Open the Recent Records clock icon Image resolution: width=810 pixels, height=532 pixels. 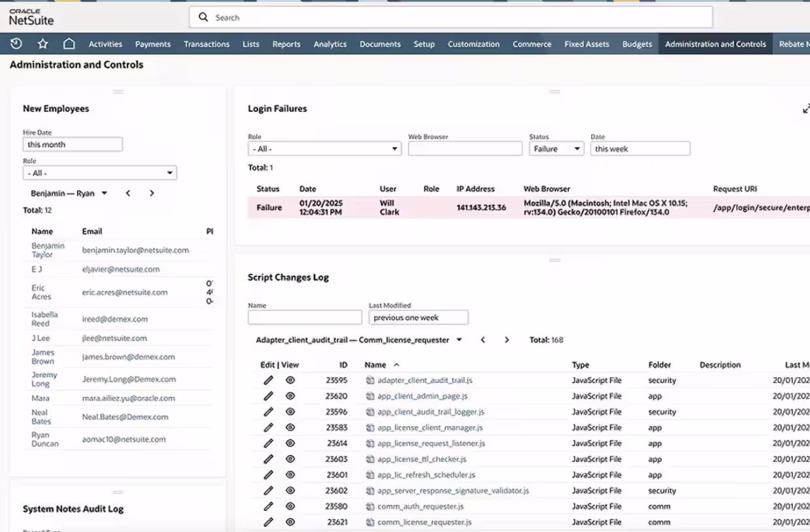point(16,44)
